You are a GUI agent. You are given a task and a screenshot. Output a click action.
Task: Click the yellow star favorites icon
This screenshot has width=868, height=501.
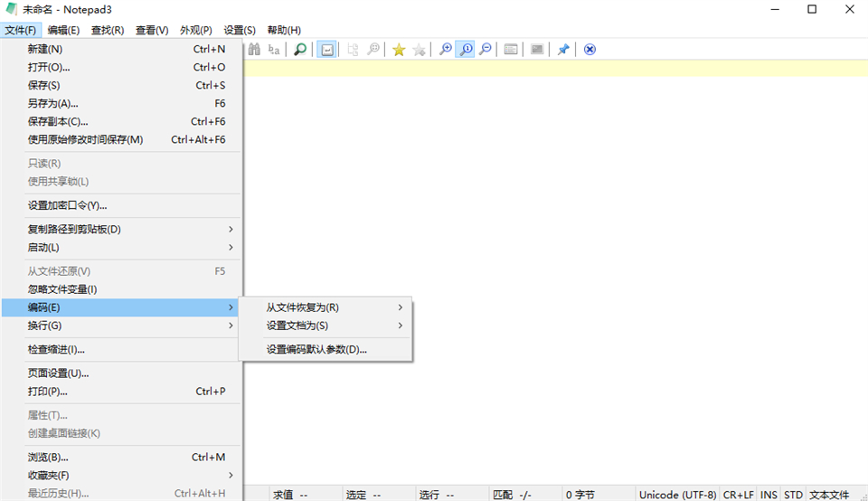(x=399, y=49)
